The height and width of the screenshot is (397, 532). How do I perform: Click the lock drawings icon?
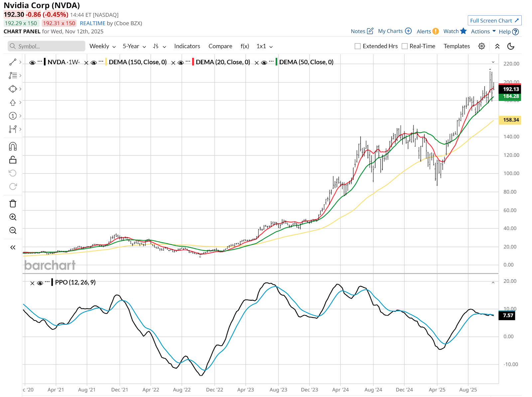point(13,160)
